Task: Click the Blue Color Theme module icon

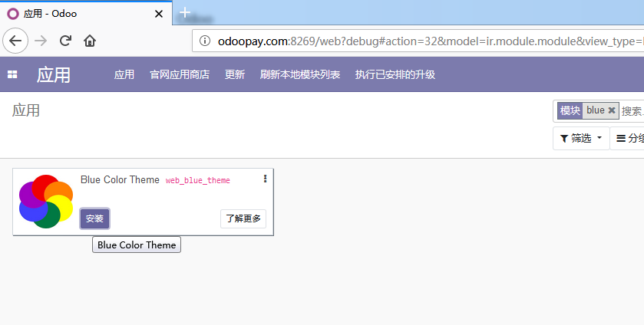Action: coord(46,202)
